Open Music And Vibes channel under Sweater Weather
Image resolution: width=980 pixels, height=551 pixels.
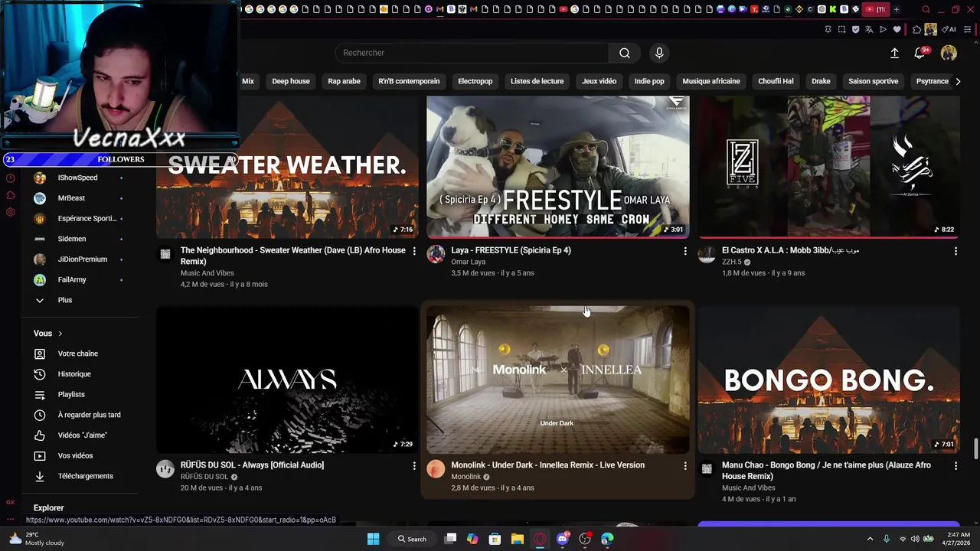pos(207,273)
